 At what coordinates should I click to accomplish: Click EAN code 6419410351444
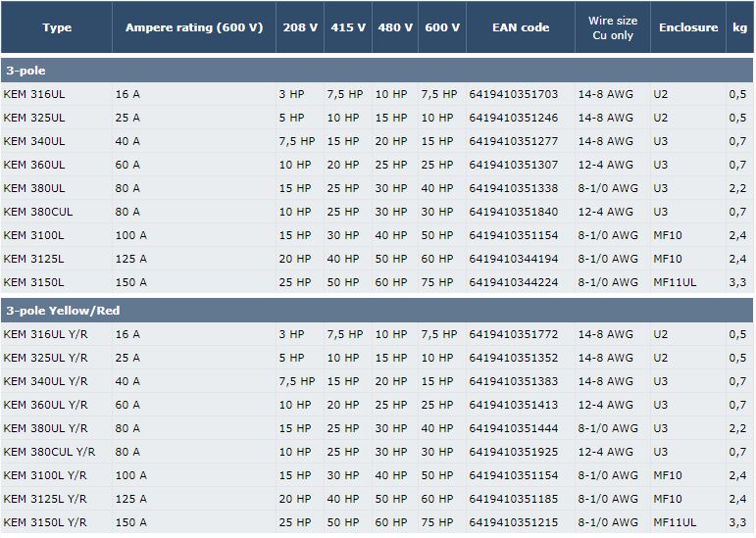click(x=514, y=428)
